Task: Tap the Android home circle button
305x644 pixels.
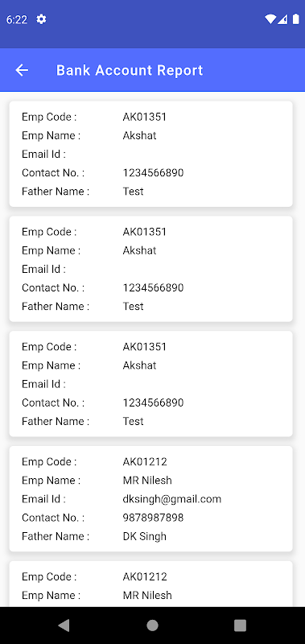Action: point(152,625)
